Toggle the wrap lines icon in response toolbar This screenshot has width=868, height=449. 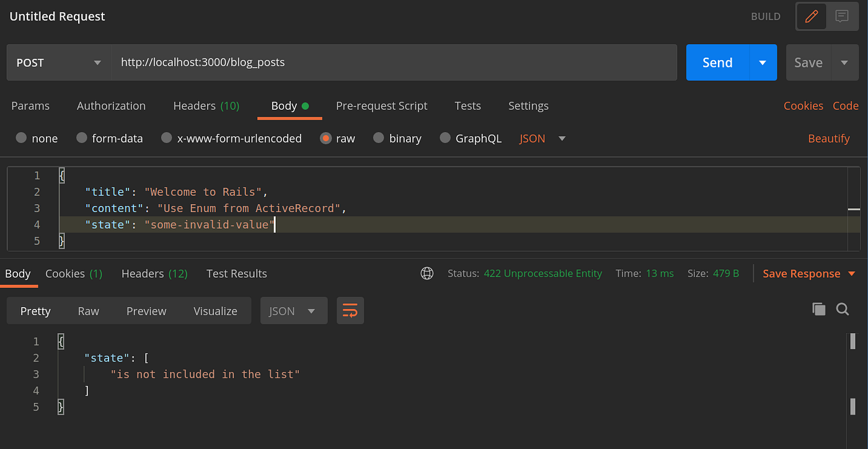tap(350, 311)
